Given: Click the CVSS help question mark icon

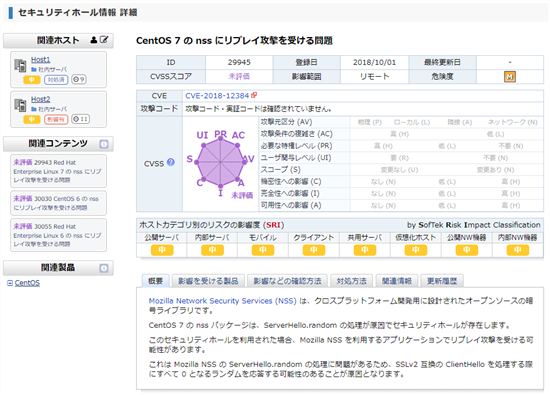Looking at the screenshot, I should tap(171, 162).
